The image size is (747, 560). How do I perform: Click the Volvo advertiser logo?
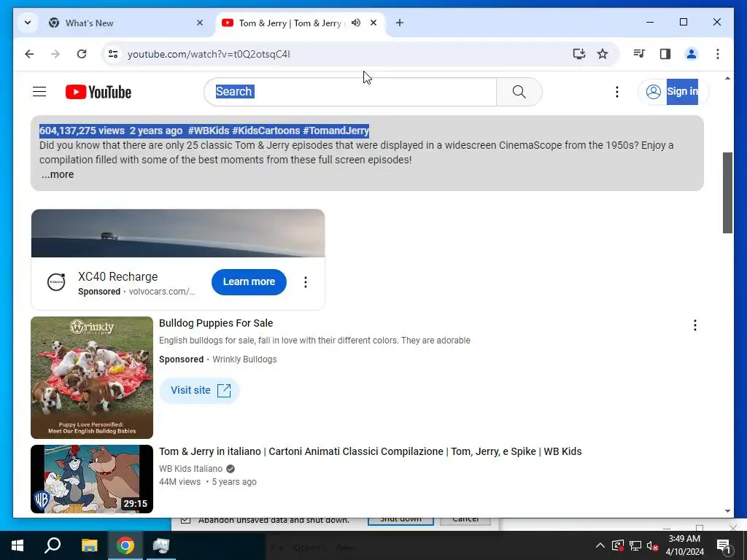click(56, 282)
